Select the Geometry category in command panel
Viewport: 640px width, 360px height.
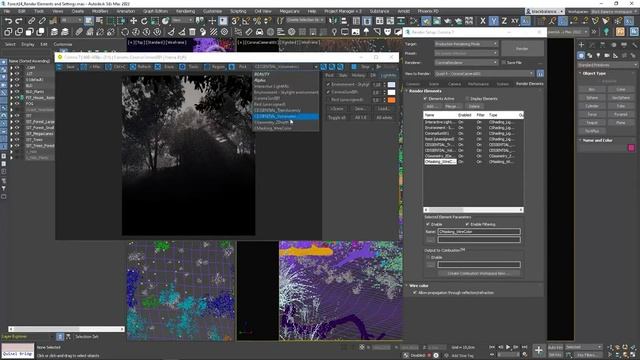tap(581, 55)
